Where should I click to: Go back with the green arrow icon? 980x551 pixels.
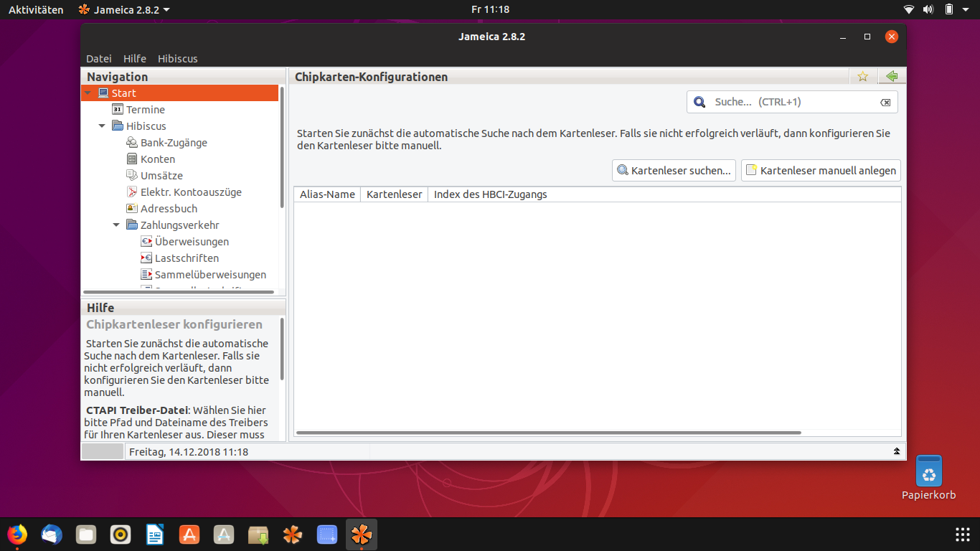click(x=892, y=77)
